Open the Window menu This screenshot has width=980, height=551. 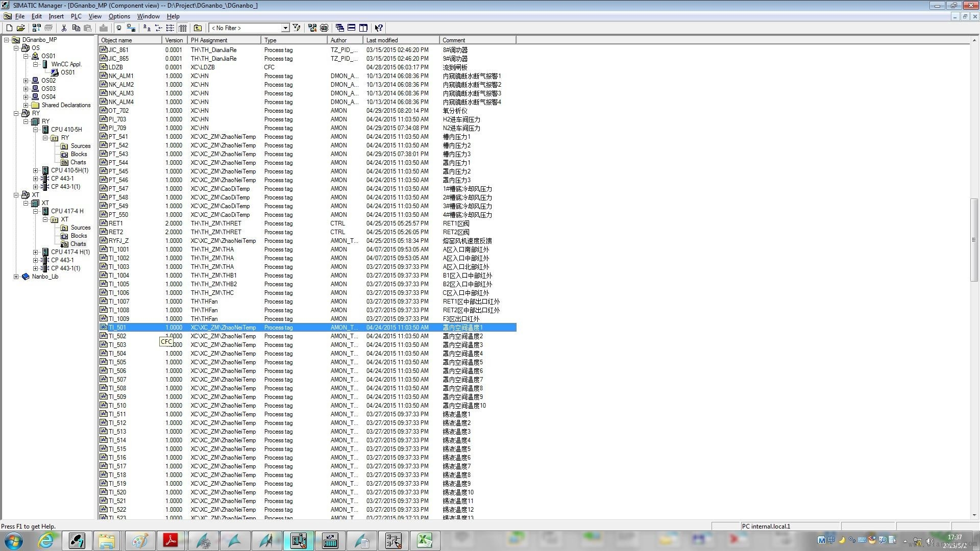coord(149,16)
